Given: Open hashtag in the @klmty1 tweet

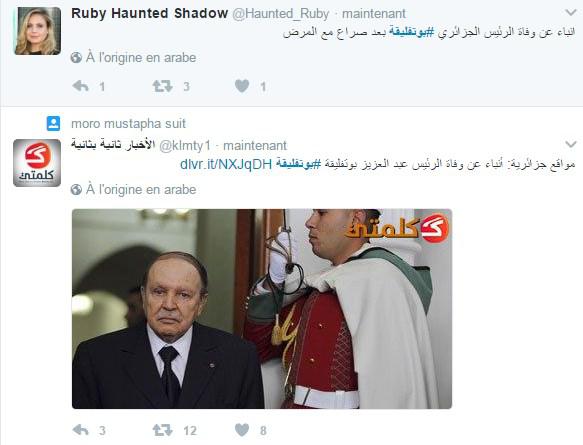Looking at the screenshot, I should [298, 164].
